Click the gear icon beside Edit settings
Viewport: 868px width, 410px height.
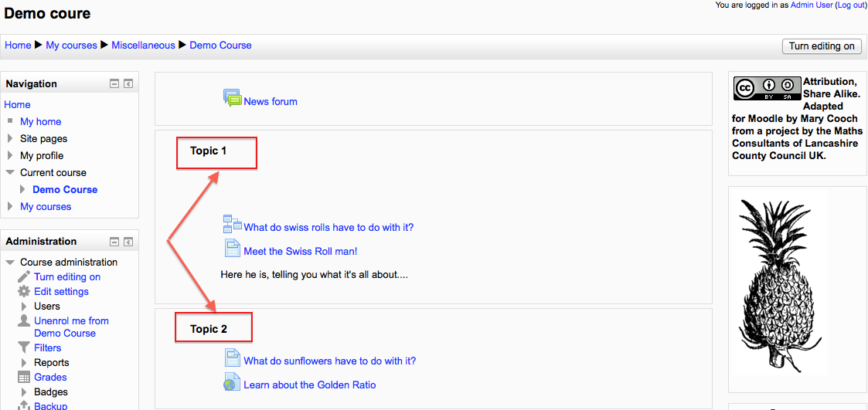tap(24, 291)
